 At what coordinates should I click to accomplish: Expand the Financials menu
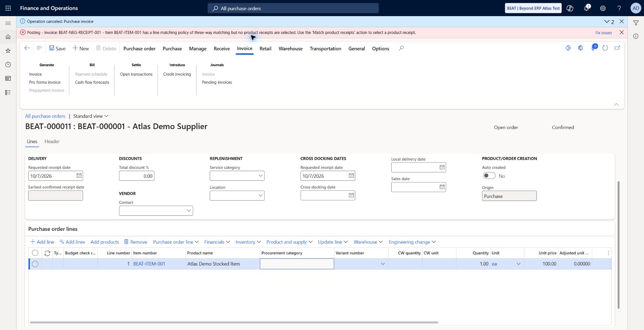[217, 242]
